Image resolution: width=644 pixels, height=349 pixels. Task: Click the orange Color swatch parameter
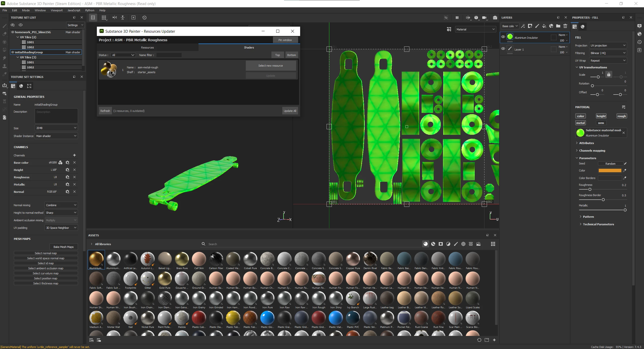coord(610,170)
